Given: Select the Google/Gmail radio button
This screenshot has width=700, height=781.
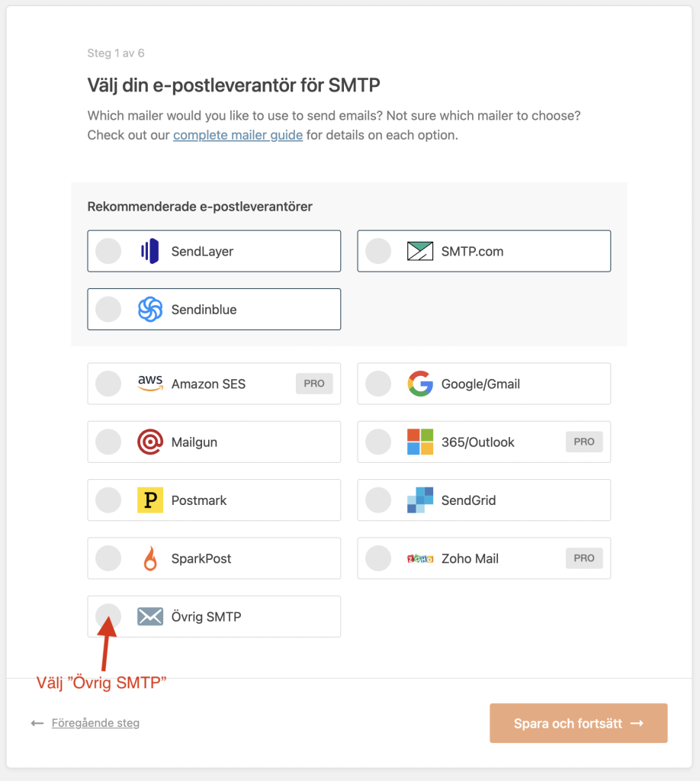Looking at the screenshot, I should (378, 384).
